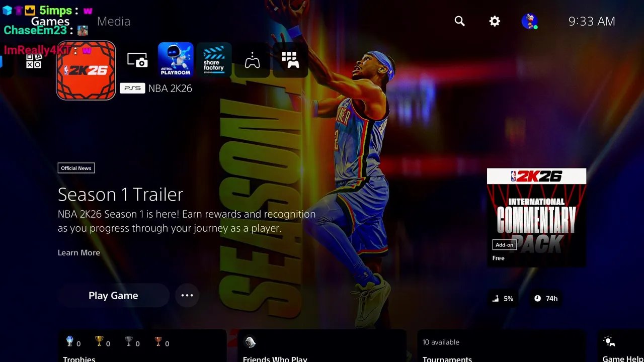View the 74h play time indicator

[x=546, y=299]
